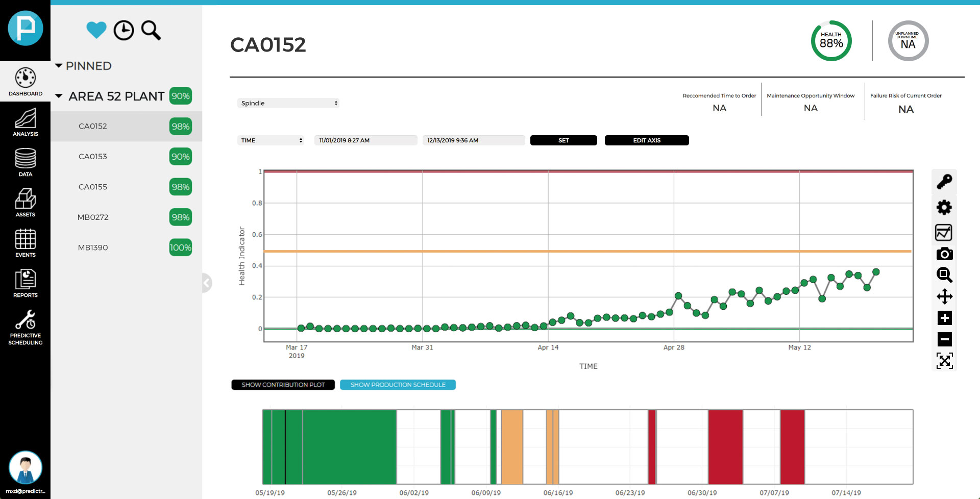Open the TIME axis dropdown
The height and width of the screenshot is (499, 980).
click(271, 140)
